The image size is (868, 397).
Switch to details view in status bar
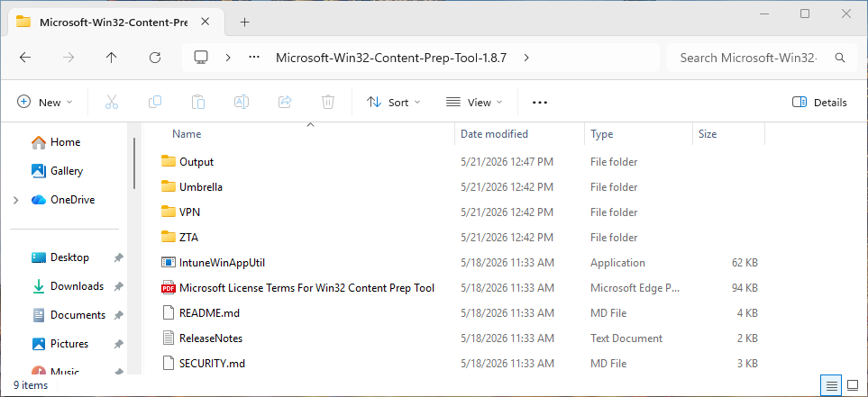click(830, 385)
